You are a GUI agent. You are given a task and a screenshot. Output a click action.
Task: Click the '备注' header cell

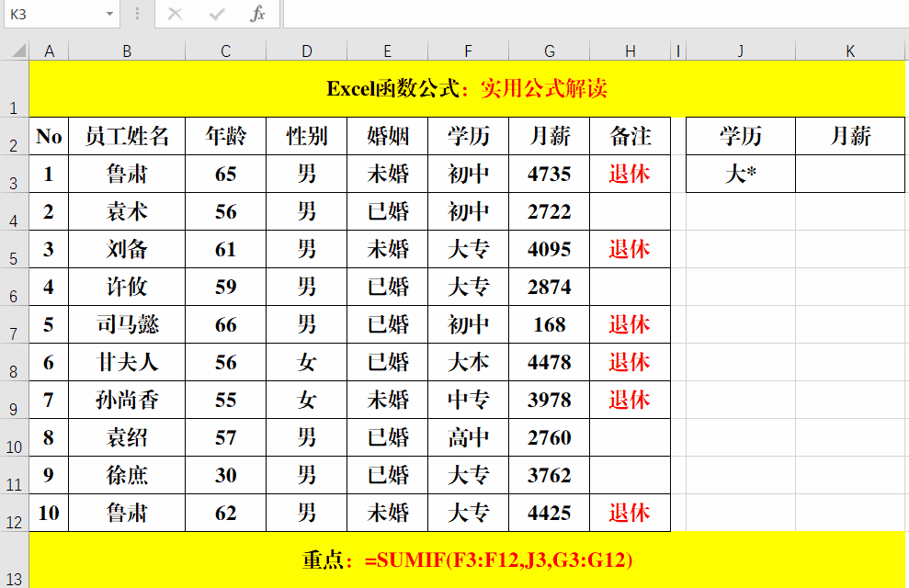click(x=631, y=136)
